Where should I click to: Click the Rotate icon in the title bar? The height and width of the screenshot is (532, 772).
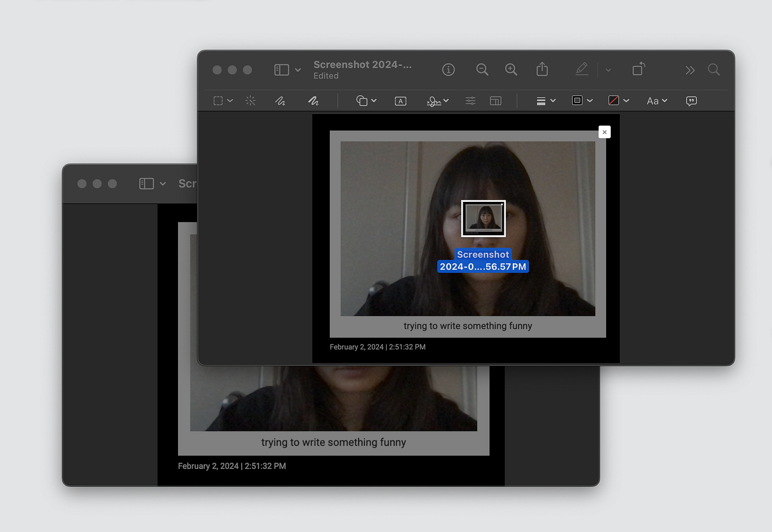[638, 69]
